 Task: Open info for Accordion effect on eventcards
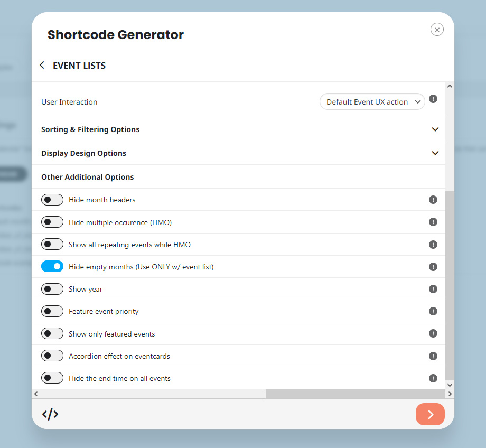pos(433,356)
